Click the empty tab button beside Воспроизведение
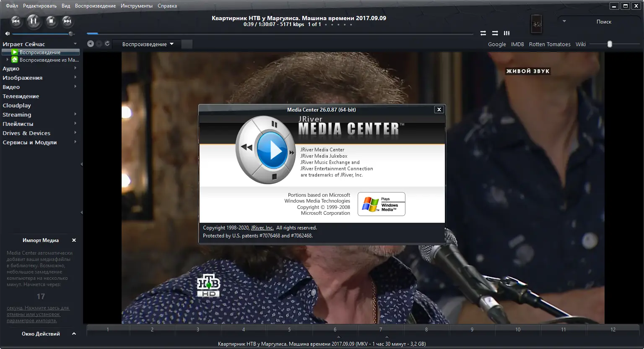This screenshot has height=349, width=644. pyautogui.click(x=187, y=44)
